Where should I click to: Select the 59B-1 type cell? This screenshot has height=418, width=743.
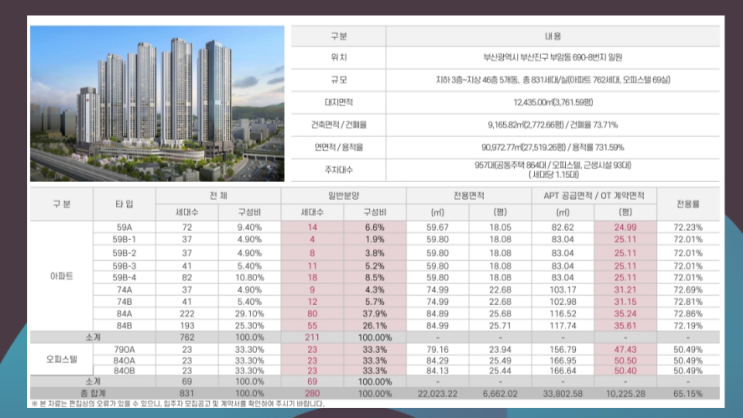pos(124,239)
